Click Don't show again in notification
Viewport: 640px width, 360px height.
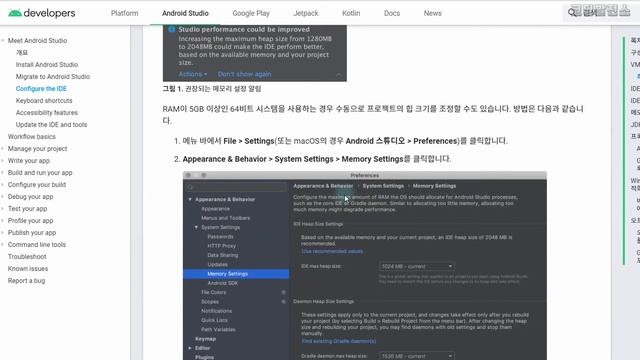pyautogui.click(x=244, y=74)
